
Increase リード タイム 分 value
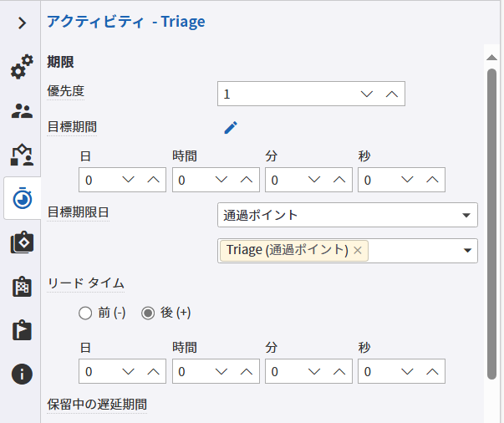pyautogui.click(x=339, y=371)
